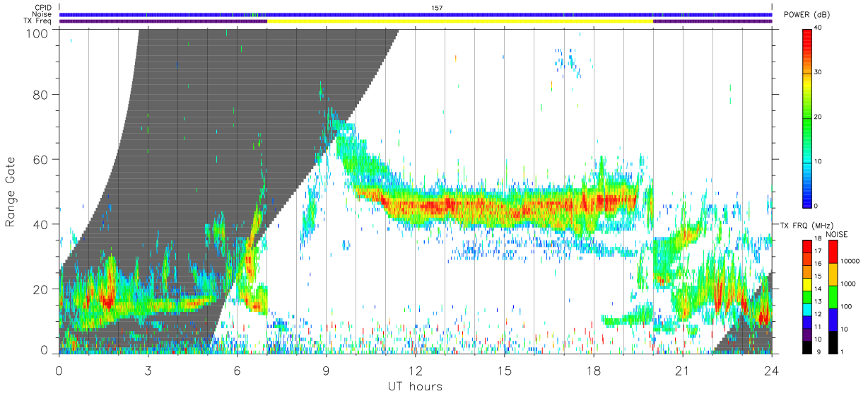Click the y-axis tick label "100"

38,33
